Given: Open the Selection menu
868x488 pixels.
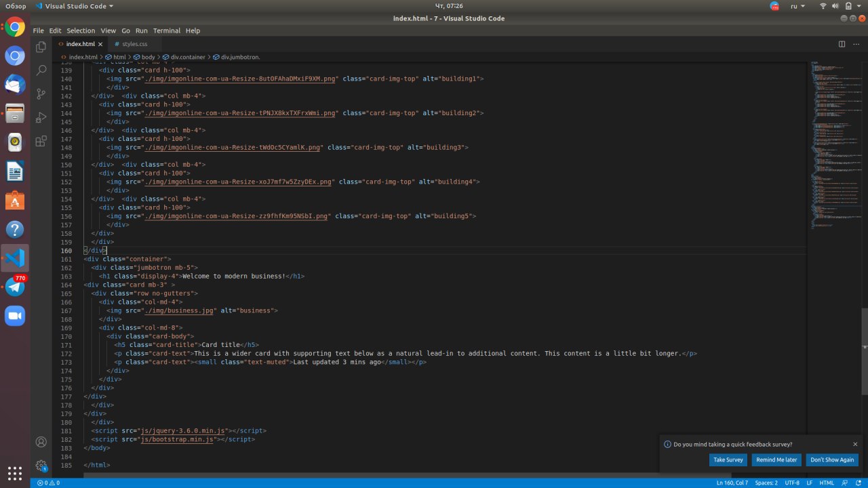Looking at the screenshot, I should point(81,30).
